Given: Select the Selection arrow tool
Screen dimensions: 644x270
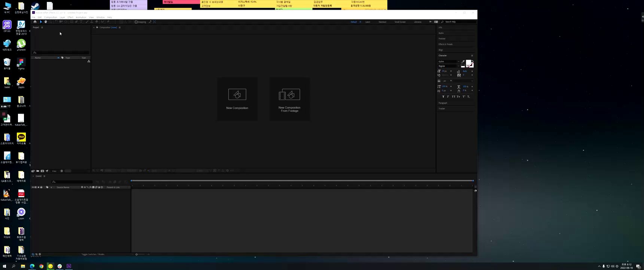Looking at the screenshot, I should pyautogui.click(x=41, y=22).
